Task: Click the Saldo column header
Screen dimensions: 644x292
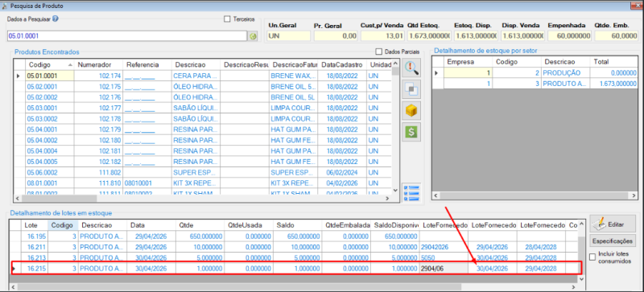Action: pos(297,225)
